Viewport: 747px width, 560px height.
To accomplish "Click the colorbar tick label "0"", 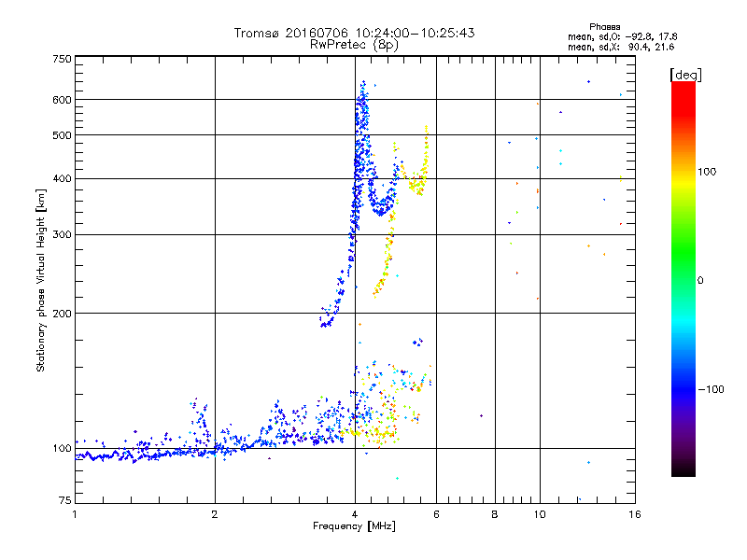I will coord(700,281).
